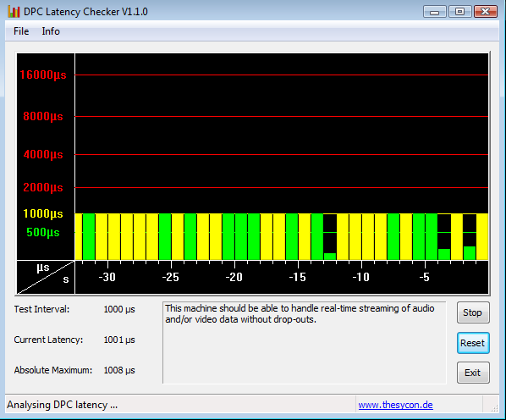Image resolution: width=506 pixels, height=420 pixels.
Task: Click the DPC Latency Checker app icon
Action: pos(14,12)
